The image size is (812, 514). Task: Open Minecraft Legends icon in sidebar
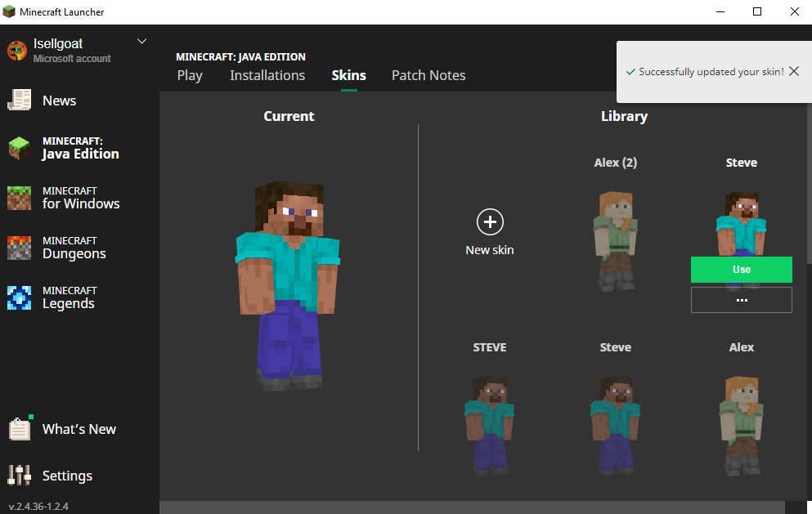(x=19, y=297)
